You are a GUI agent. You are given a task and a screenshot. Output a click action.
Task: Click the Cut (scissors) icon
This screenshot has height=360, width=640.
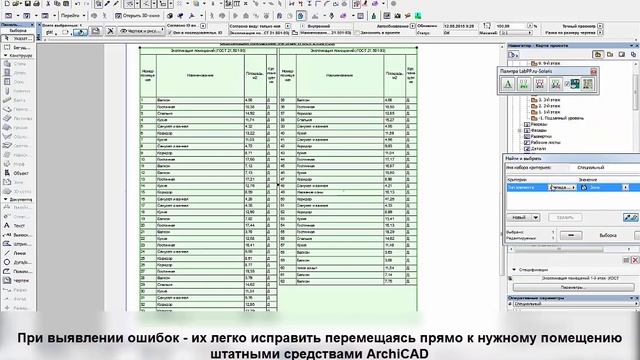tap(48, 3)
